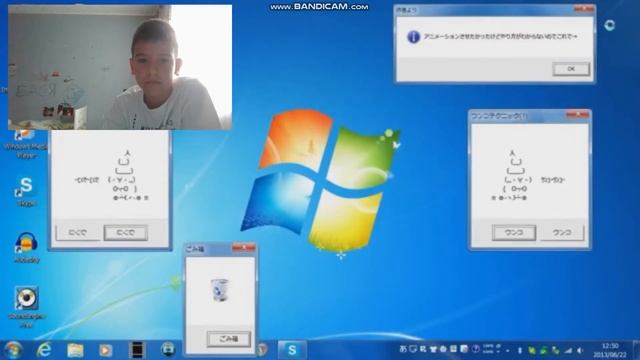
Task: Open Windows Media Player from the taskbar
Action: click(x=105, y=350)
